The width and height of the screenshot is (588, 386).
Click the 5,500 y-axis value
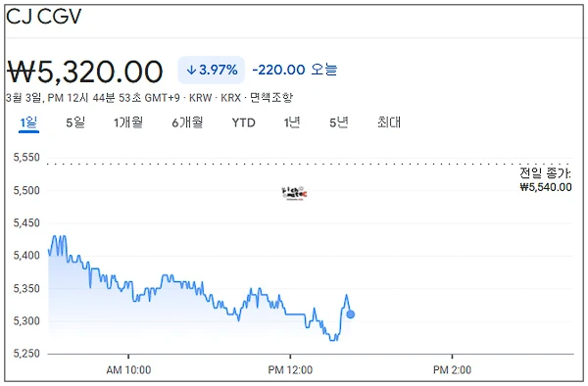pos(26,190)
